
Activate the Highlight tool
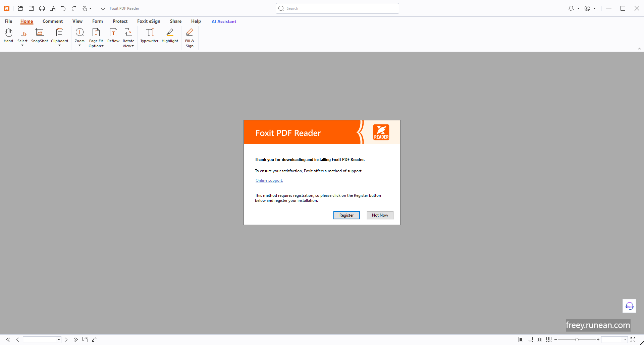click(170, 36)
